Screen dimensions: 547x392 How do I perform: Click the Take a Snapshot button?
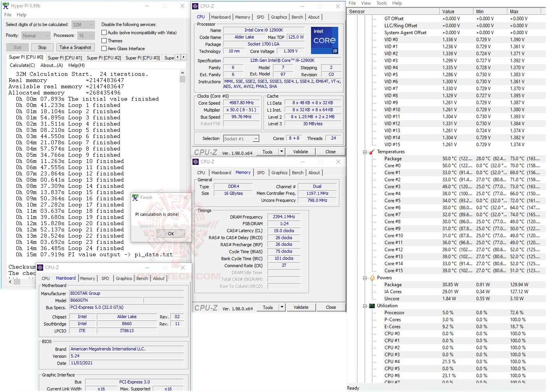[75, 47]
